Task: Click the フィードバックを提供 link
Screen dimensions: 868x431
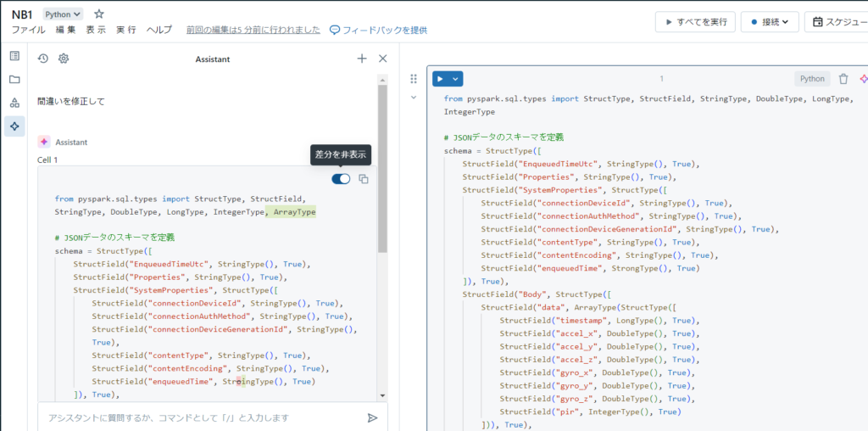Action: (378, 30)
